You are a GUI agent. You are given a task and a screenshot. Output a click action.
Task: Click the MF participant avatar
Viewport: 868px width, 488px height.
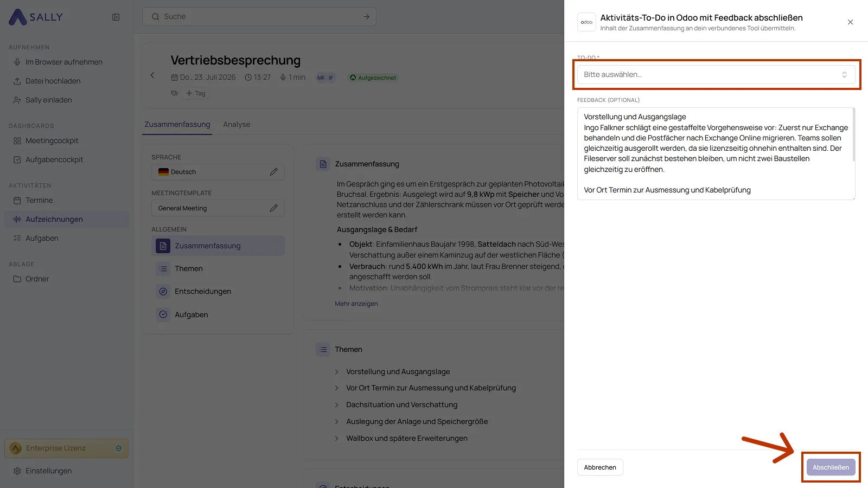coord(321,78)
